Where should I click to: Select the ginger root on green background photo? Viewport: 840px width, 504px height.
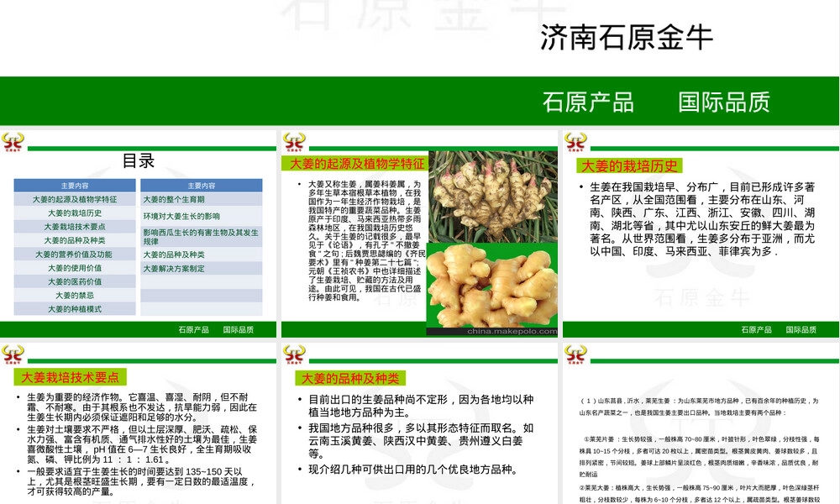point(491,289)
